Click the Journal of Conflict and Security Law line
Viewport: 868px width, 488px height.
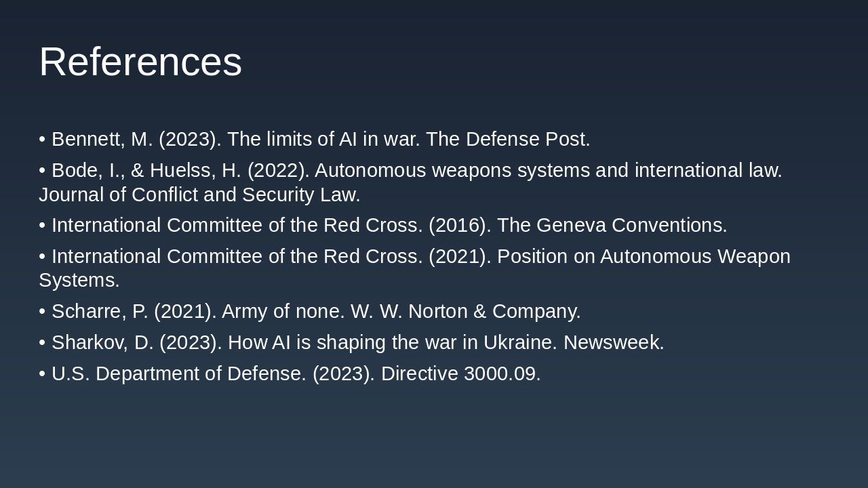(x=199, y=195)
